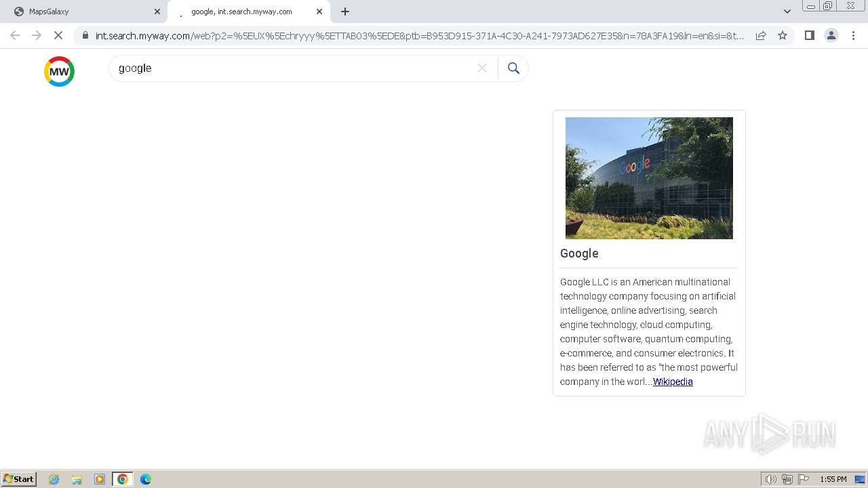Open Chrome three-dot menu

pos(853,35)
